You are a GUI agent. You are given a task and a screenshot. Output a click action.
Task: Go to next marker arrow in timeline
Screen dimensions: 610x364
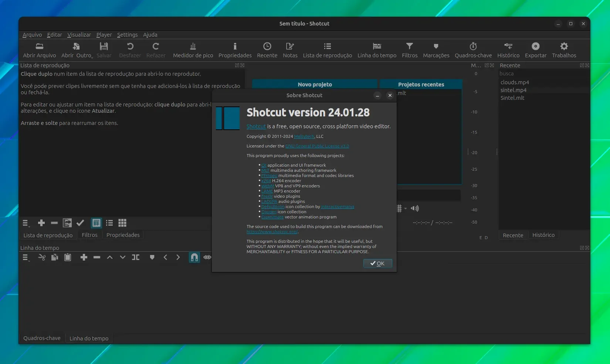178,257
